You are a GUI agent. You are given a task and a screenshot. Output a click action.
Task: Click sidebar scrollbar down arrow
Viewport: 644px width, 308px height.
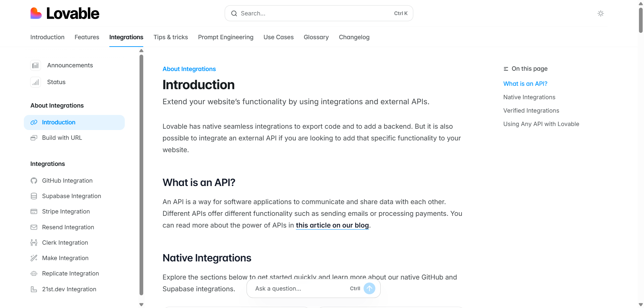click(141, 305)
